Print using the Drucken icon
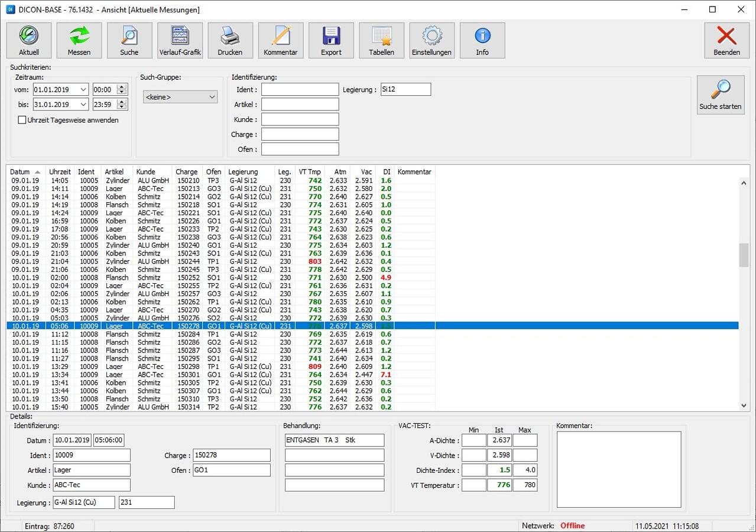Viewport: 756px width, 532px height. pos(230,40)
